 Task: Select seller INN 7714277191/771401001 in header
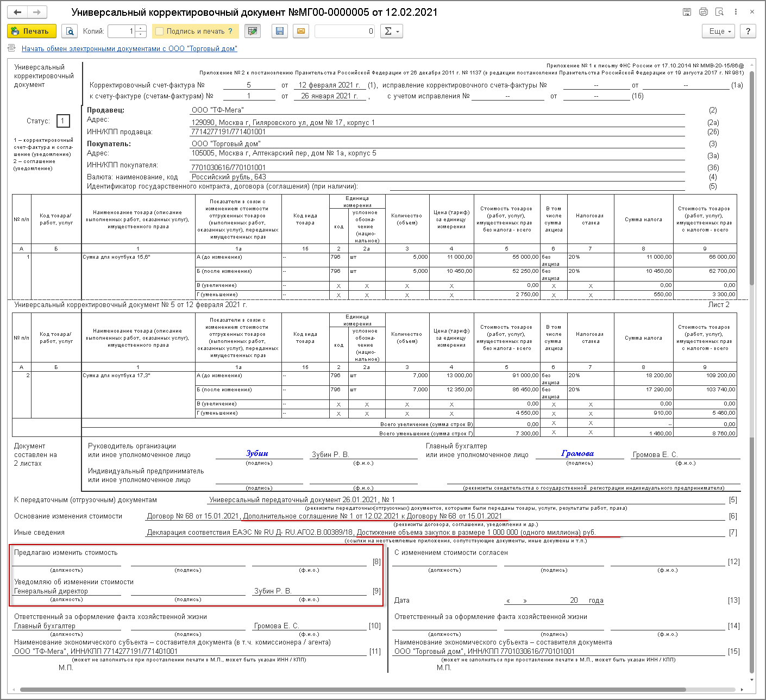pyautogui.click(x=228, y=132)
